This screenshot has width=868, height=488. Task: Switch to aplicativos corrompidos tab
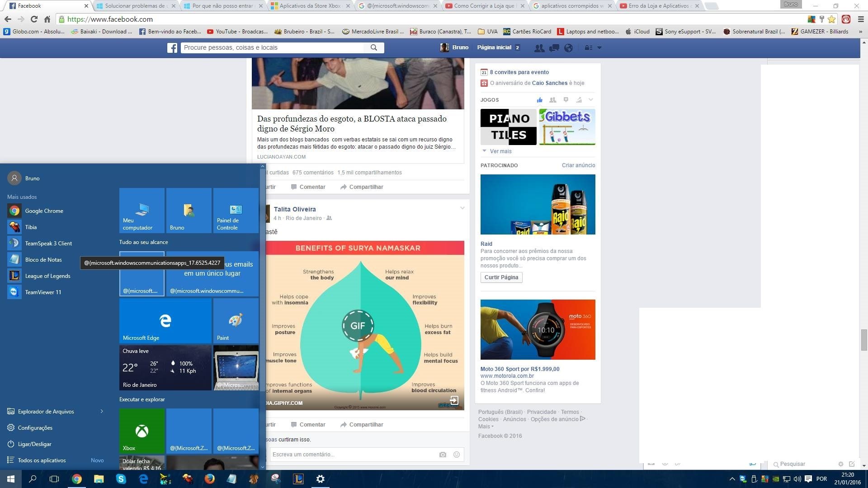(x=572, y=6)
